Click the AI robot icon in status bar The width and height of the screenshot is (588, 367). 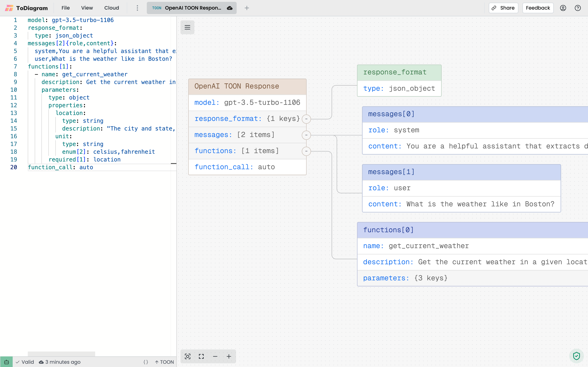pyautogui.click(x=6, y=362)
